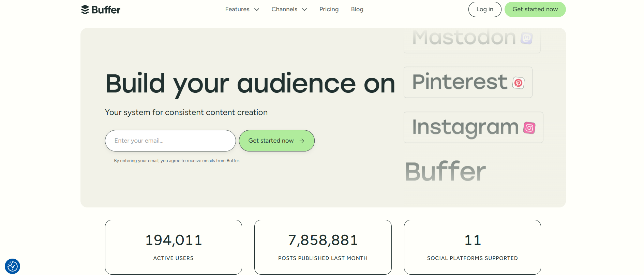Open the Features menu item
This screenshot has width=644, height=275.
click(x=242, y=9)
